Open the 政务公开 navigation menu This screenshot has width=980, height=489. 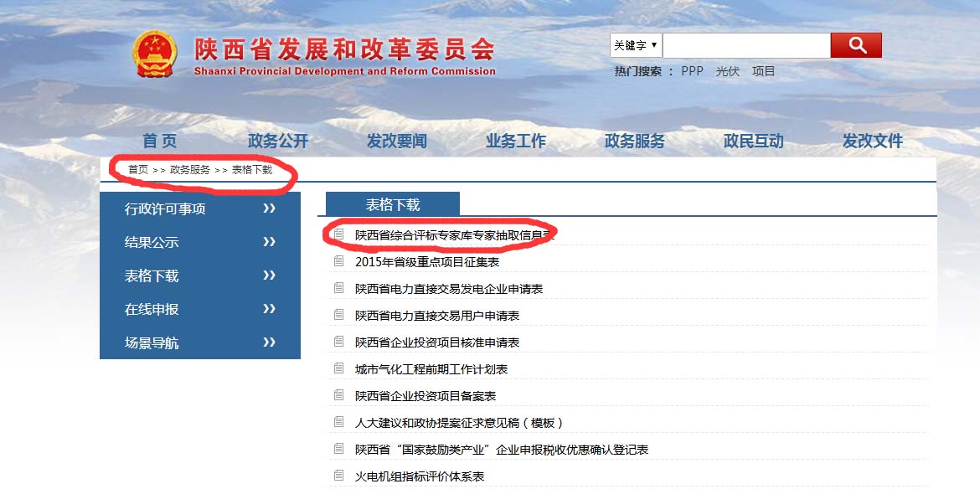pyautogui.click(x=278, y=142)
